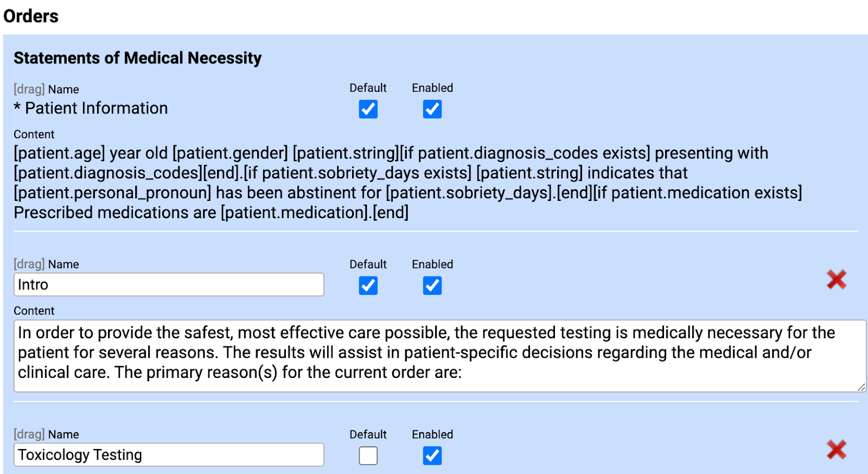Click the Content label above the Intro textarea
Image resolution: width=868 pixels, height=474 pixels.
pyautogui.click(x=34, y=311)
